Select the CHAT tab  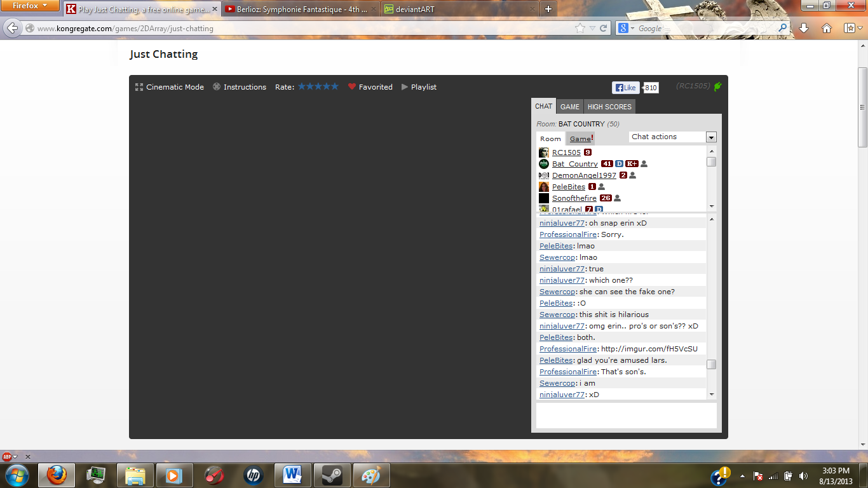(x=544, y=106)
